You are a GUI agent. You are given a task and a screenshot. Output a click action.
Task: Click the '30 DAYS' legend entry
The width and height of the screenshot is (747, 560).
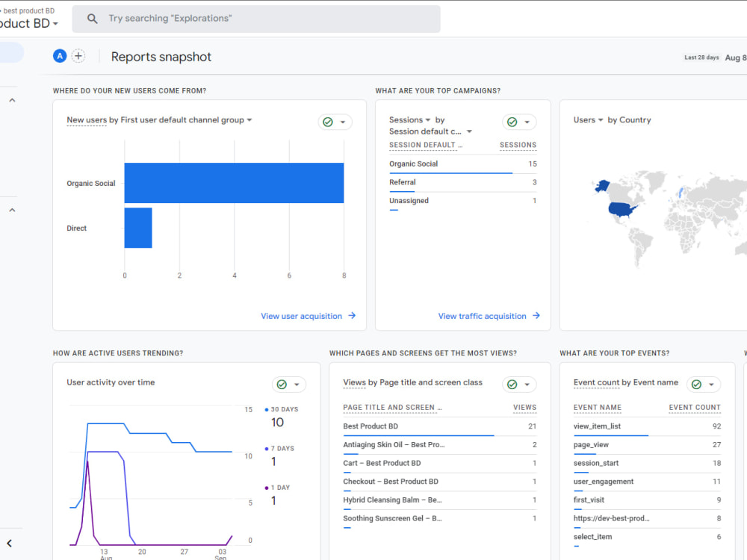coord(282,409)
